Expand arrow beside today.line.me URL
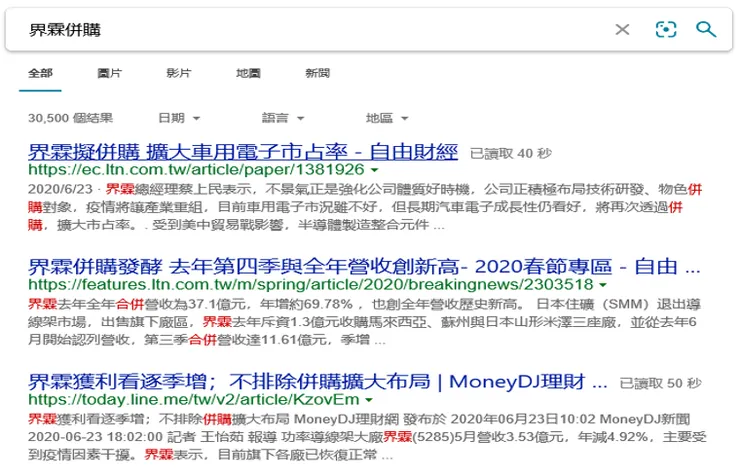This screenshot has width=740, height=472. pyautogui.click(x=369, y=400)
